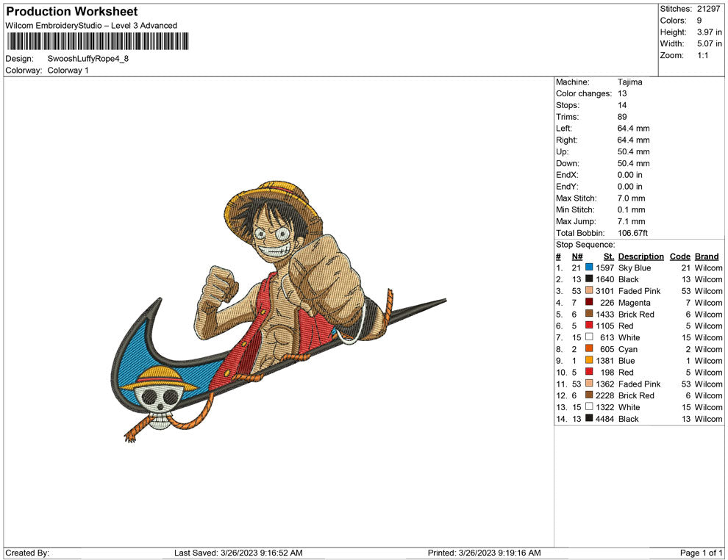Click the Description column header

640,256
